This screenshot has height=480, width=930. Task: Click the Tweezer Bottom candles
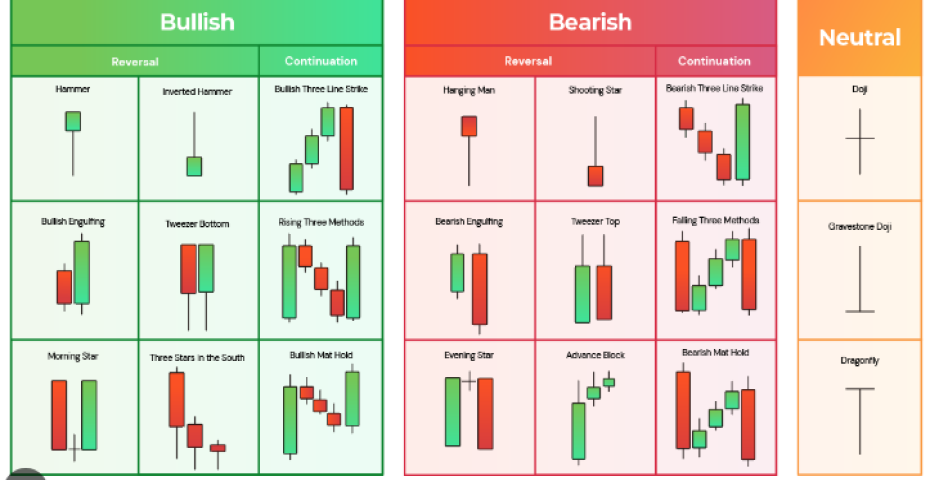tap(197, 281)
